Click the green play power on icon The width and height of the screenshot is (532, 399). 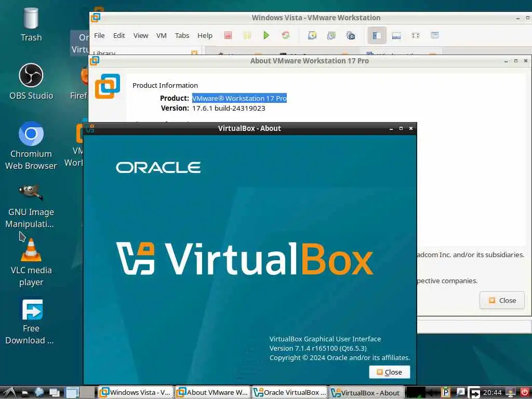tap(267, 35)
